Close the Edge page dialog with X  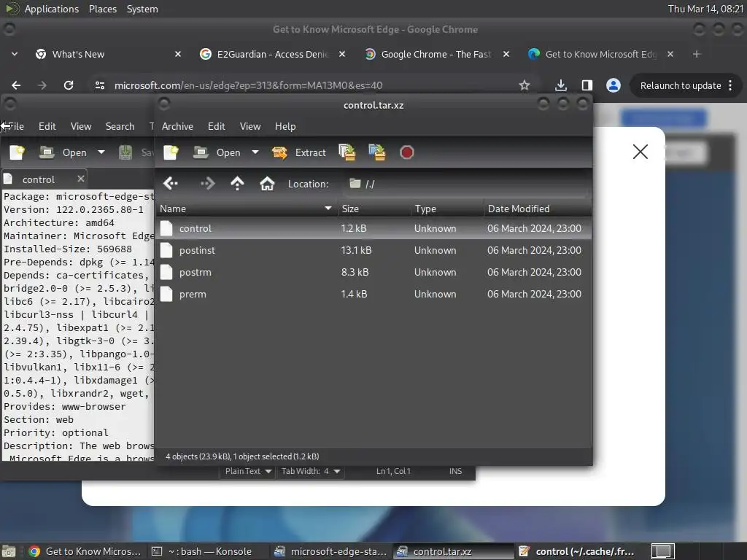(640, 152)
